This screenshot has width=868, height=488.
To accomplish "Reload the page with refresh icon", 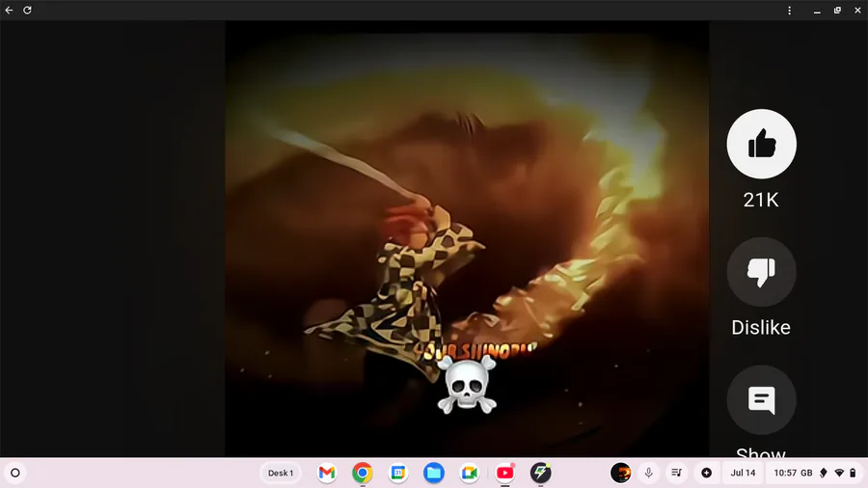I will pyautogui.click(x=27, y=10).
